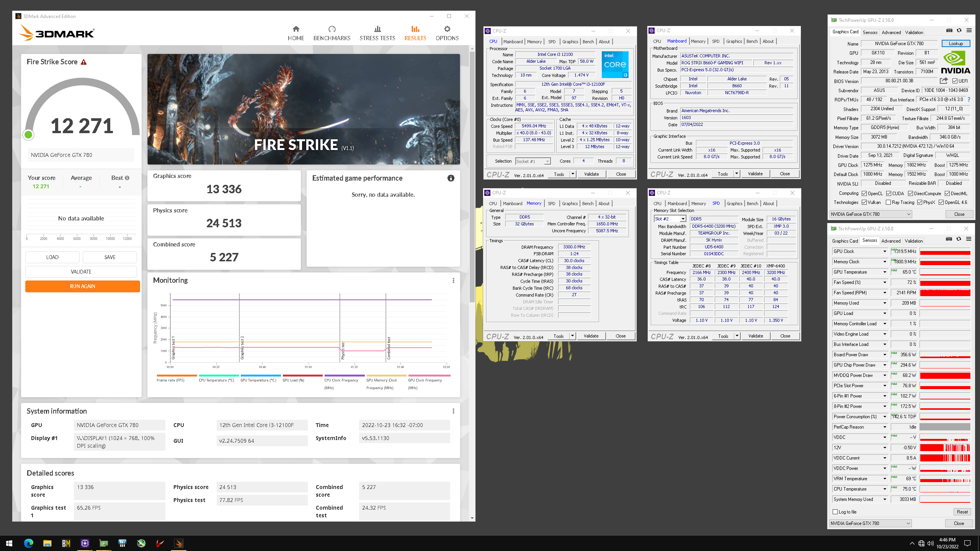Click the Lookup button in GPU-Z

956,43
